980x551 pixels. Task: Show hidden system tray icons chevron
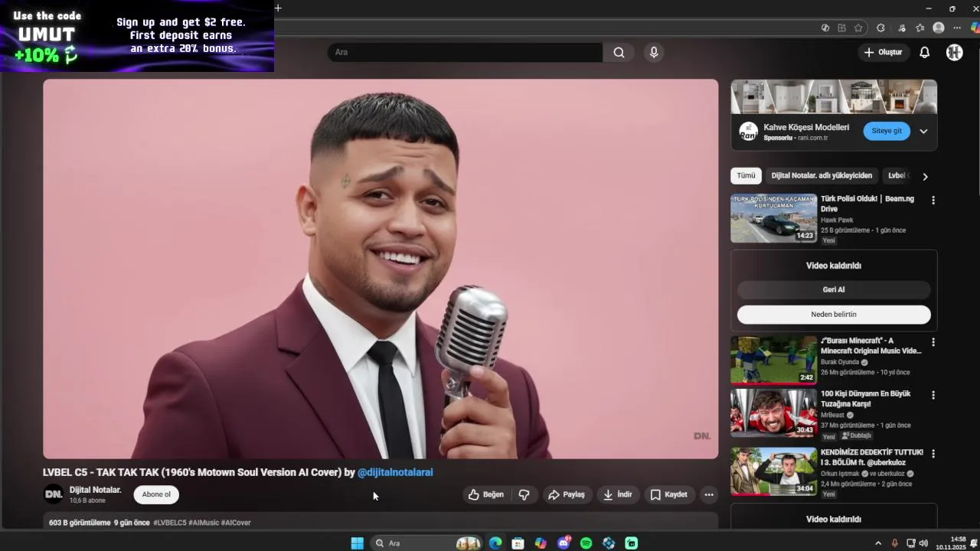coord(878,543)
